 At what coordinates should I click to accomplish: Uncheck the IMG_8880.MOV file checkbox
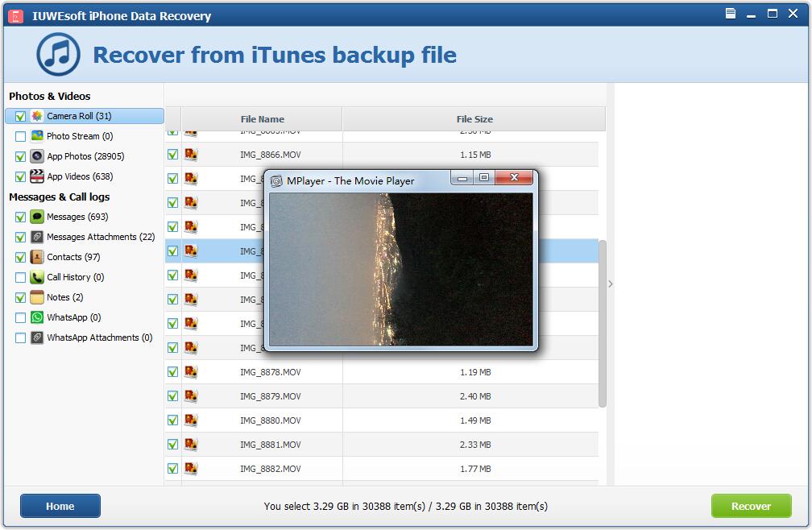(x=173, y=420)
